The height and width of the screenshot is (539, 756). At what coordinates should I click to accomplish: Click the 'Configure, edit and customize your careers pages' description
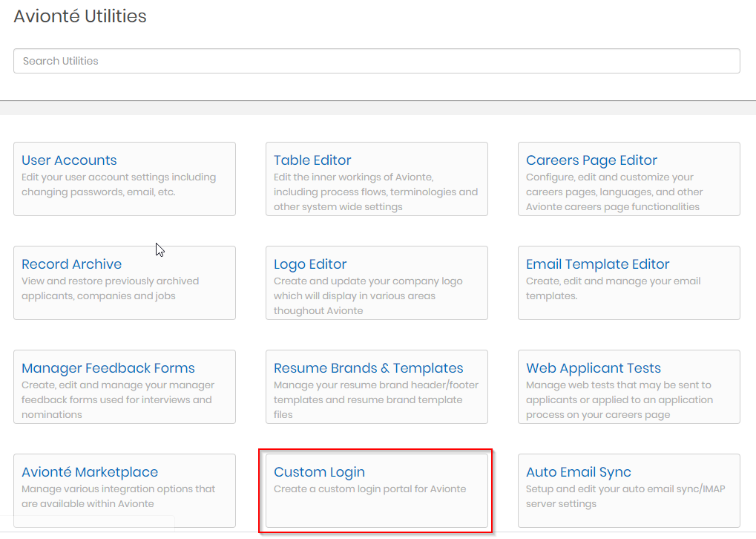614,192
